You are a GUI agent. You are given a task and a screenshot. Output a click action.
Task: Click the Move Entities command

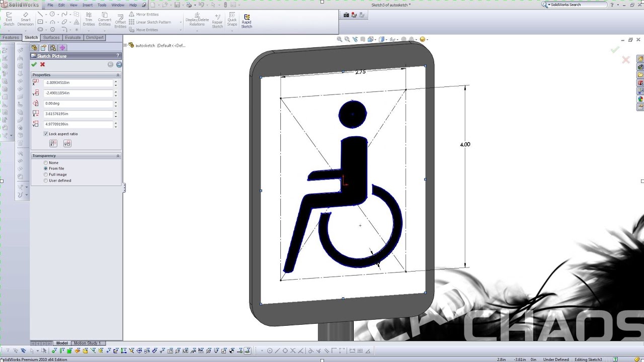(143, 30)
